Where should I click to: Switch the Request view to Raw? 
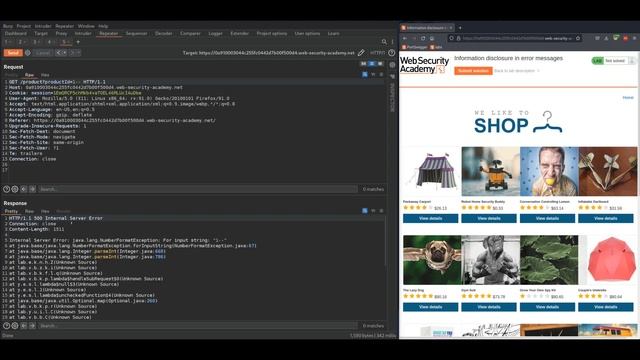pyautogui.click(x=29, y=75)
